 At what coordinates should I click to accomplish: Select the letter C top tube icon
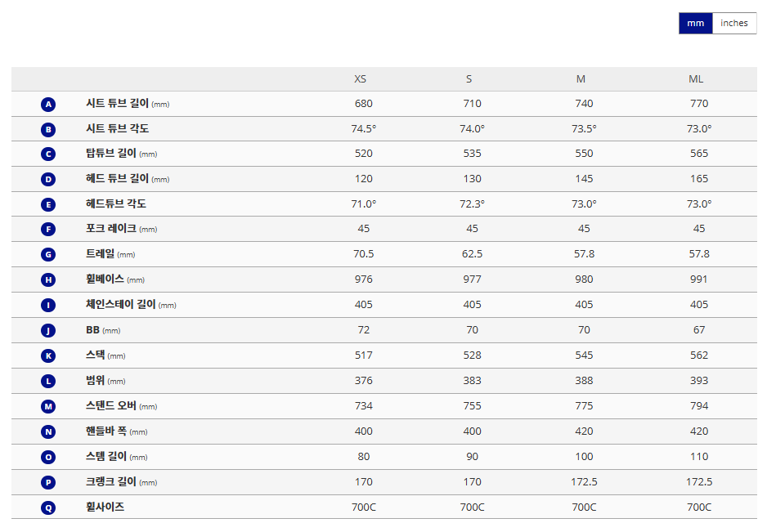(48, 154)
